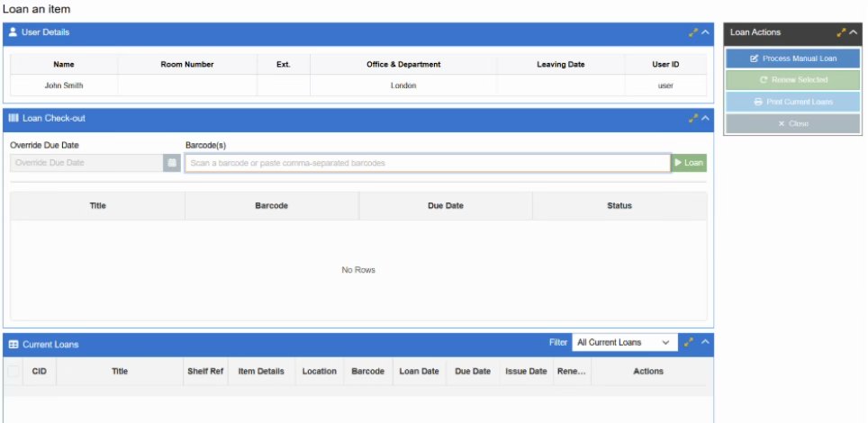The width and height of the screenshot is (868, 423).
Task: Click the truncated Rene... column header
Action: 572,371
